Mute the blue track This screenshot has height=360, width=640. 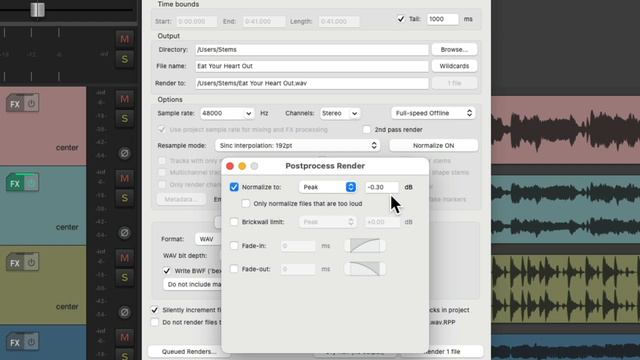click(124, 338)
